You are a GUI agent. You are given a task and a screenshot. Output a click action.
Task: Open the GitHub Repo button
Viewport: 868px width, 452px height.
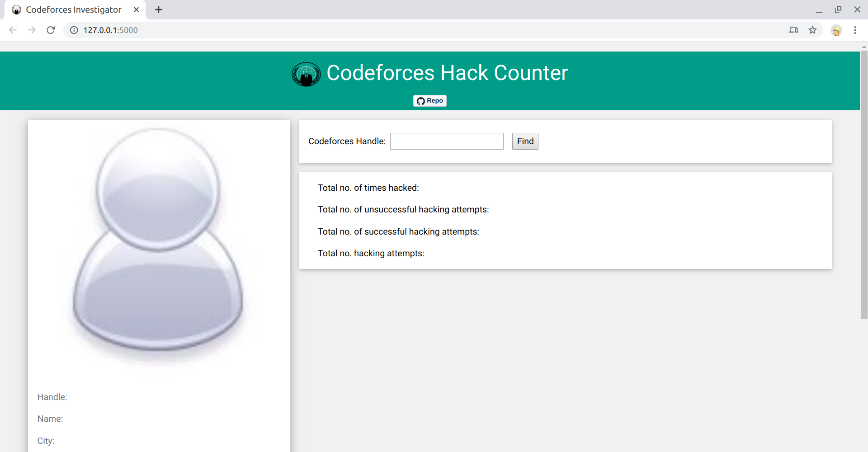[x=429, y=100]
